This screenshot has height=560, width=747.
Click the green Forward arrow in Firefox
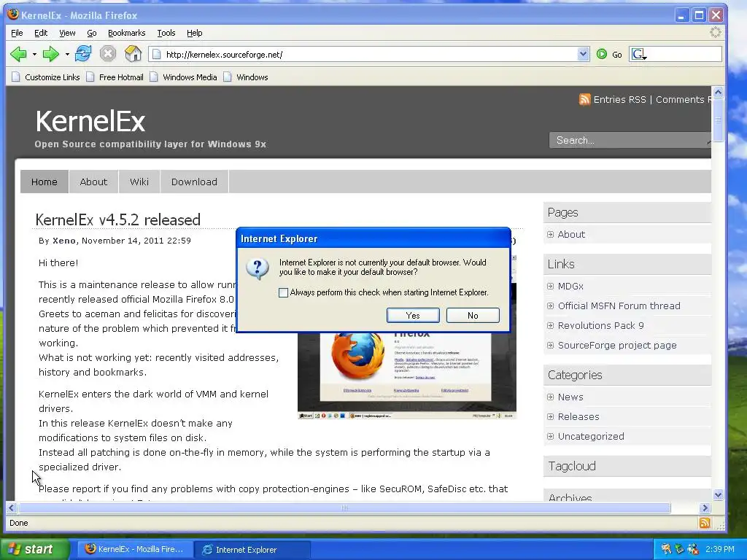(x=50, y=54)
